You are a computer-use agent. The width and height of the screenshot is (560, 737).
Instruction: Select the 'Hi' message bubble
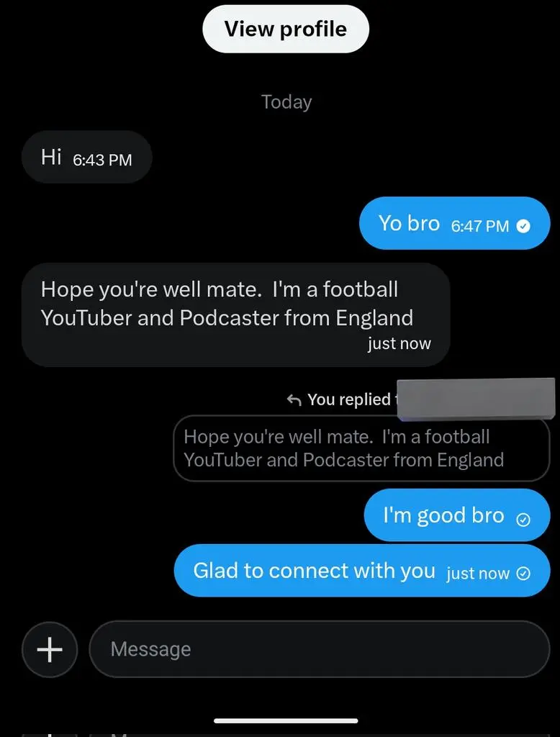(x=87, y=157)
